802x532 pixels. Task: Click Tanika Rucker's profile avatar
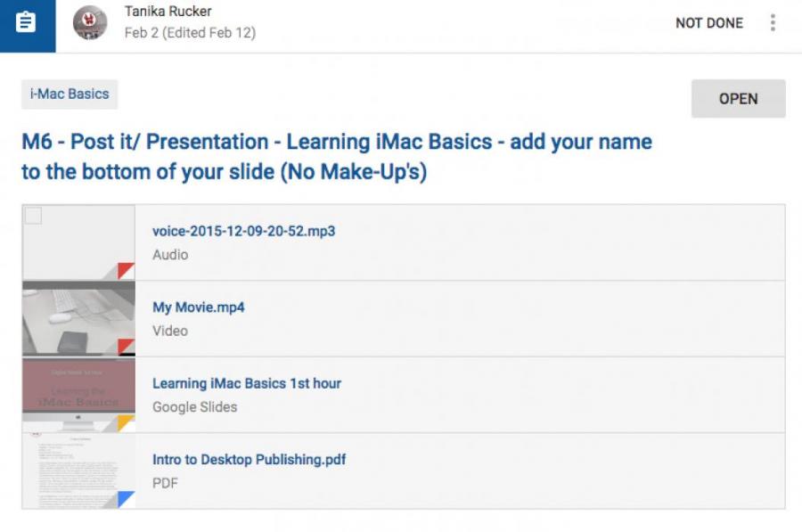point(89,24)
